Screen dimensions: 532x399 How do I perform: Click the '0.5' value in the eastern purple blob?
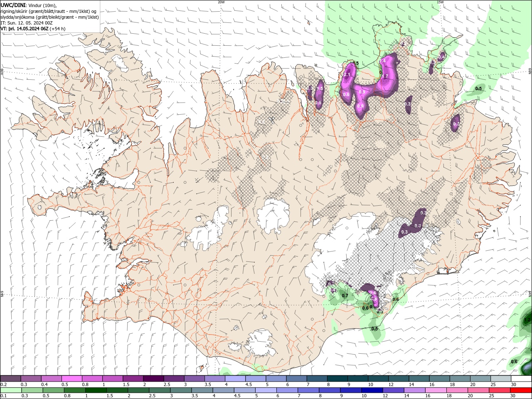[x=456, y=124]
